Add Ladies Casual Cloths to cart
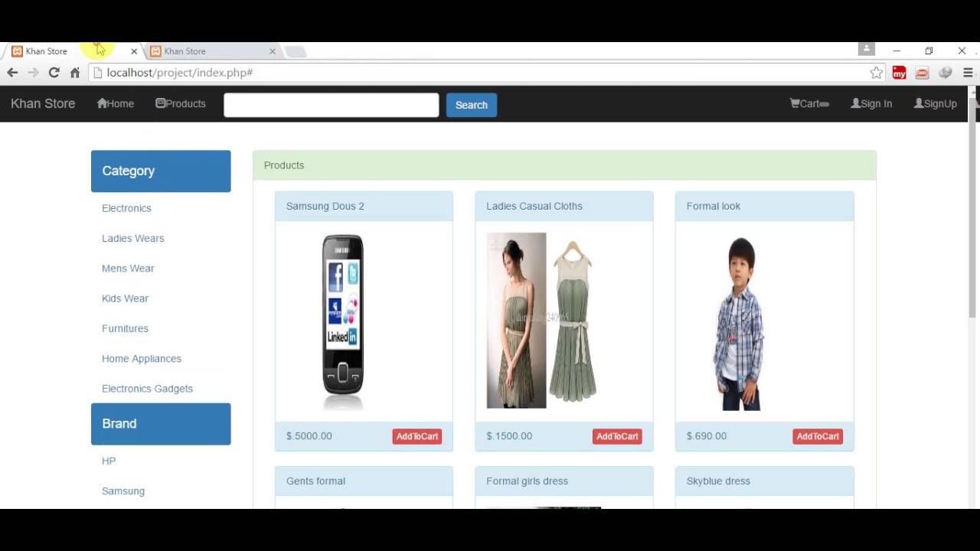 pos(617,436)
